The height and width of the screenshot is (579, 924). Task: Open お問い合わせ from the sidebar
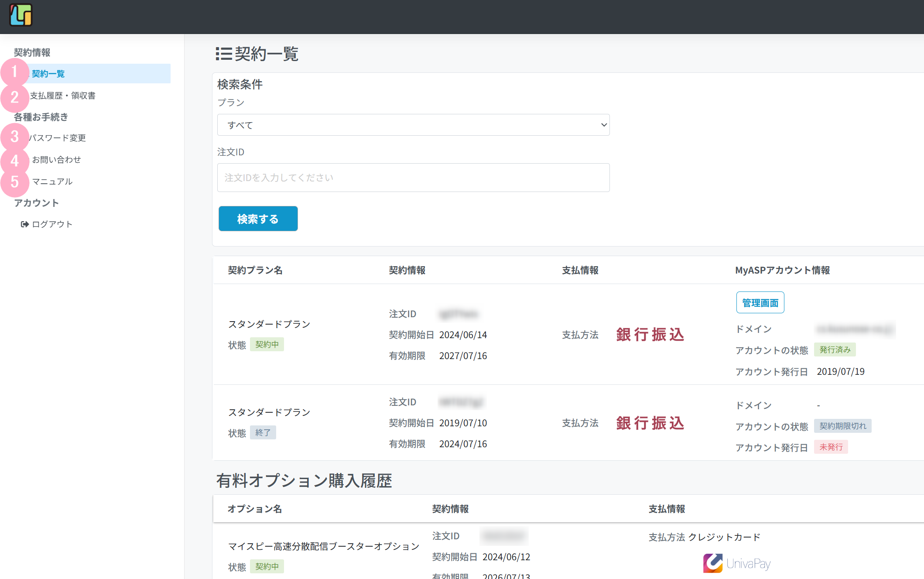point(56,160)
